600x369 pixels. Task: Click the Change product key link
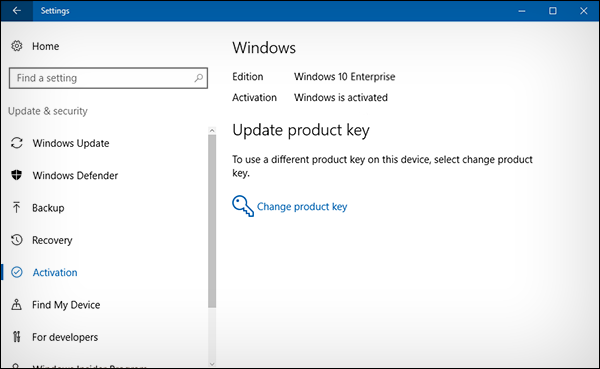coord(302,207)
